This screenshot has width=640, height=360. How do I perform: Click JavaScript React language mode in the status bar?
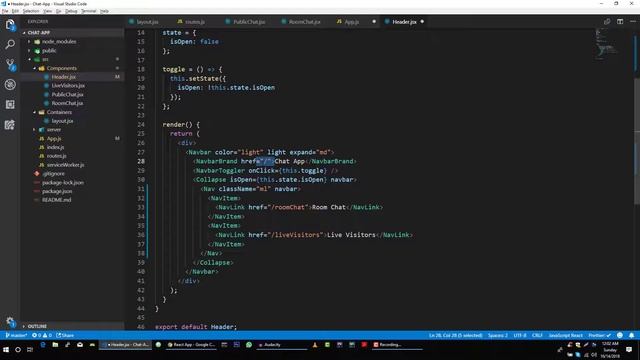pos(565,335)
